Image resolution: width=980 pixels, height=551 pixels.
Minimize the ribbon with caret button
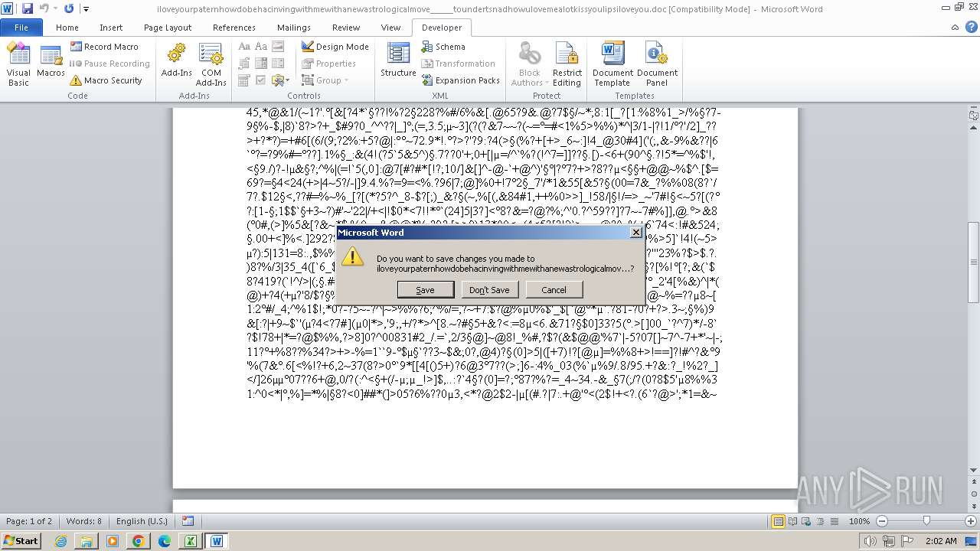pos(955,27)
